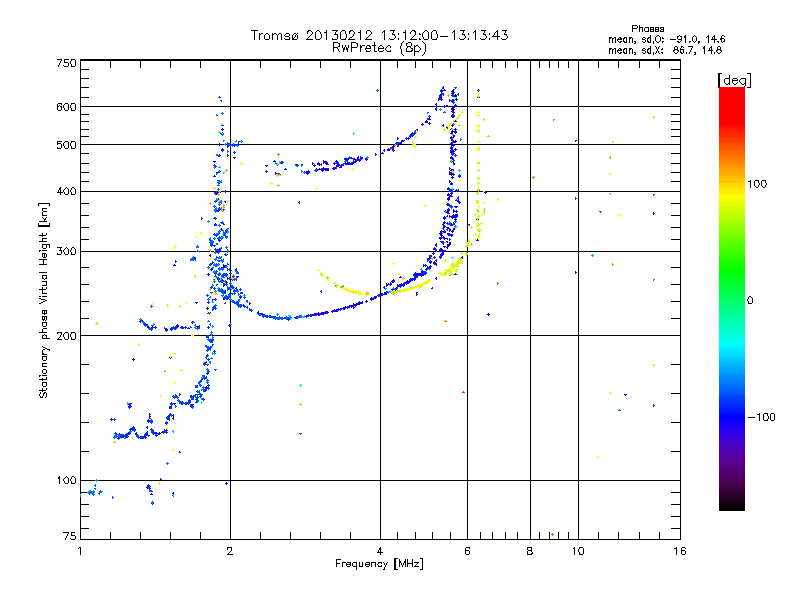The image size is (800, 600).
Task: Click the y-axis tick label "75"
Action: coord(70,536)
